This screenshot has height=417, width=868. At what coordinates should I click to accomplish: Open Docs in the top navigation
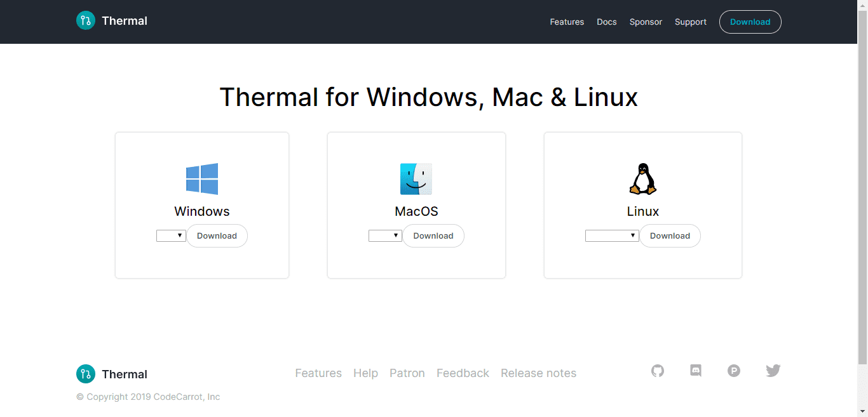click(607, 22)
